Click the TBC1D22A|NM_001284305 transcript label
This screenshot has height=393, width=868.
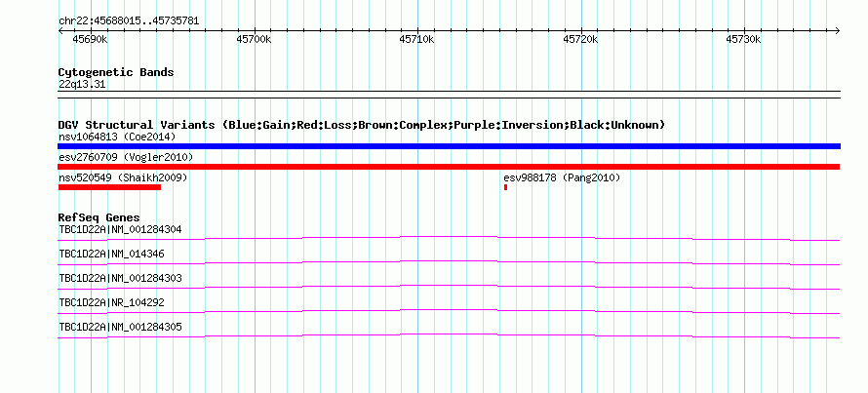(x=120, y=327)
